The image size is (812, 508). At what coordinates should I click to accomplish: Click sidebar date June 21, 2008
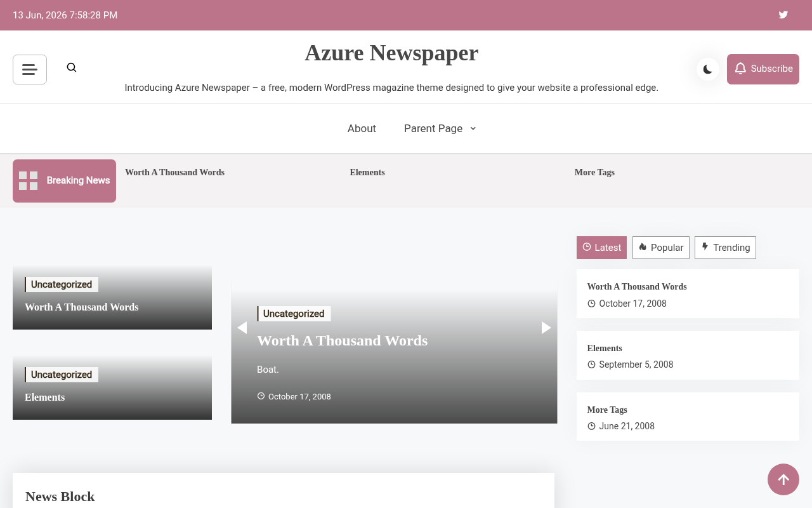(x=627, y=426)
